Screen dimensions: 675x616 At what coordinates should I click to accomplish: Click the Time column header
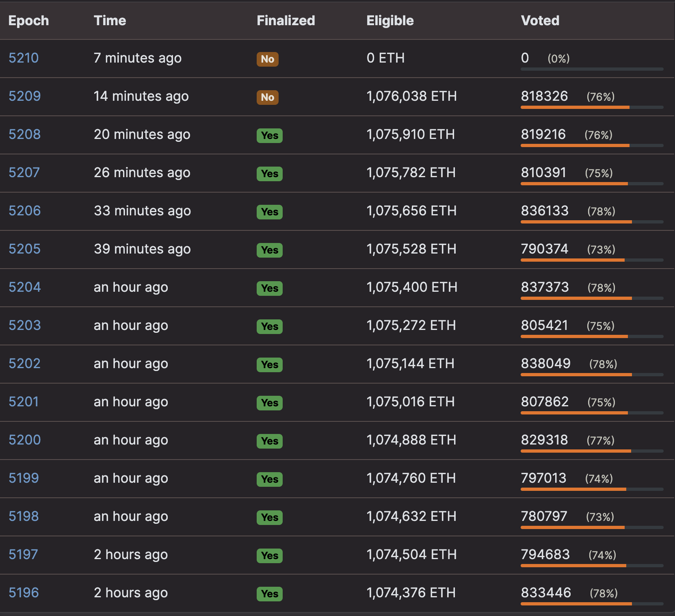(110, 21)
